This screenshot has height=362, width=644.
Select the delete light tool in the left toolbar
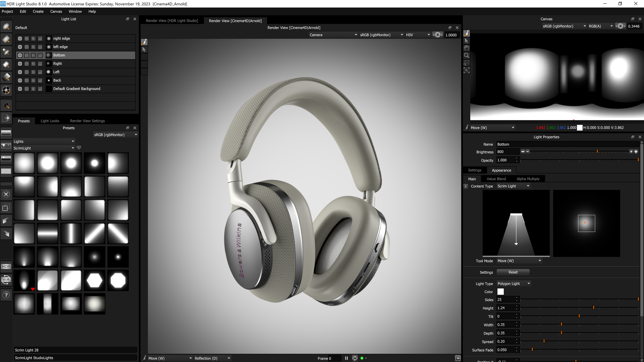[6, 194]
